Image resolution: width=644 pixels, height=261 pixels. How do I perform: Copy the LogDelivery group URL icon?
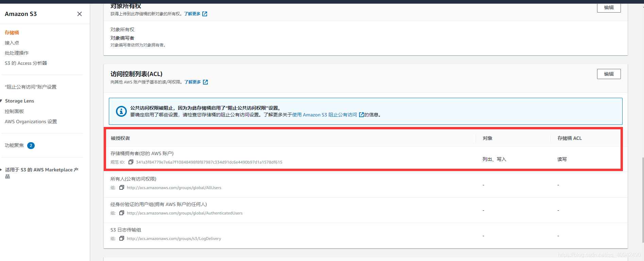point(121,238)
